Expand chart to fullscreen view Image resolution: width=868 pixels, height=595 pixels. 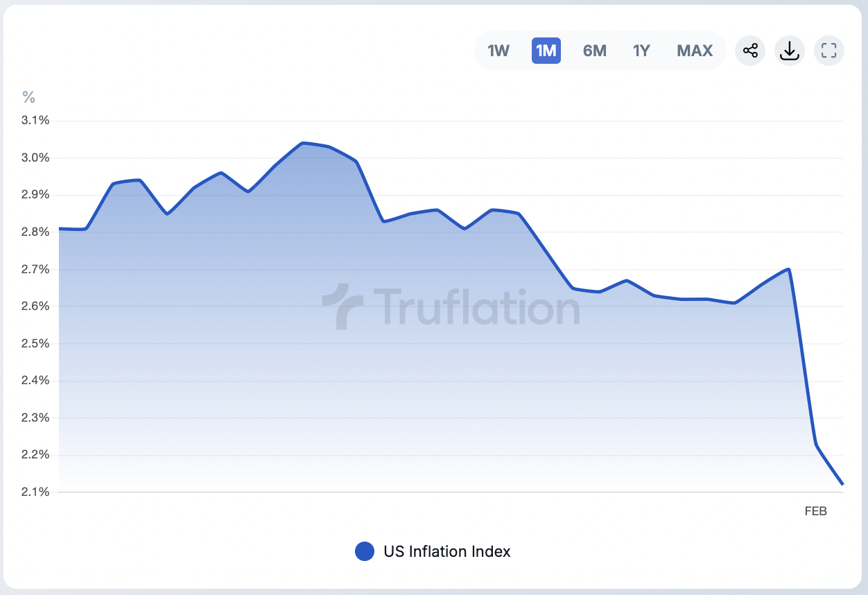829,51
